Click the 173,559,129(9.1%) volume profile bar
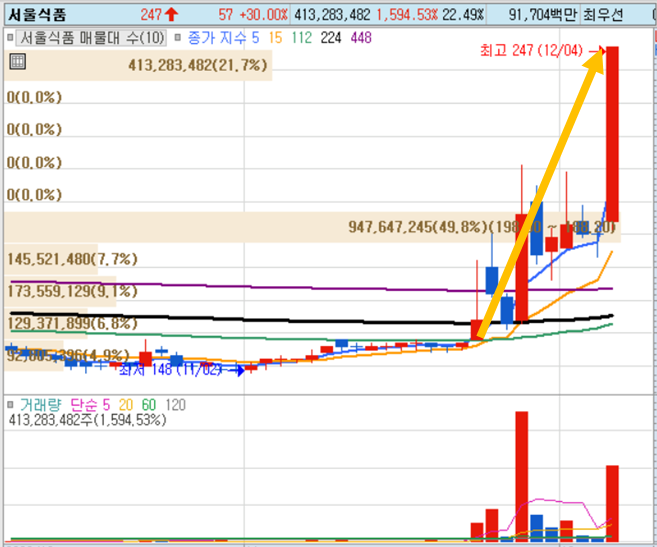This screenshot has width=657, height=547. pos(60,291)
